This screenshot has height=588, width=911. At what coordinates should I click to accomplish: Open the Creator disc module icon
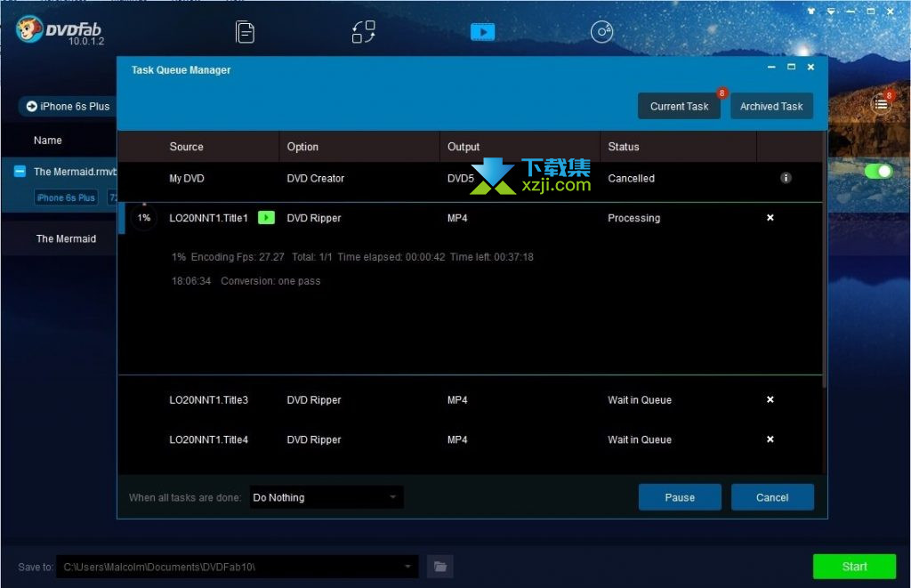(x=601, y=32)
